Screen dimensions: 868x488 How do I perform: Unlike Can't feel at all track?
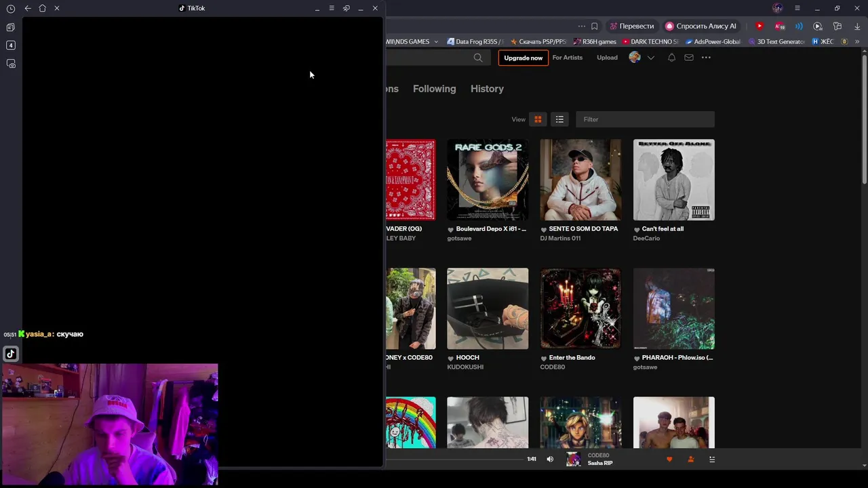click(637, 230)
